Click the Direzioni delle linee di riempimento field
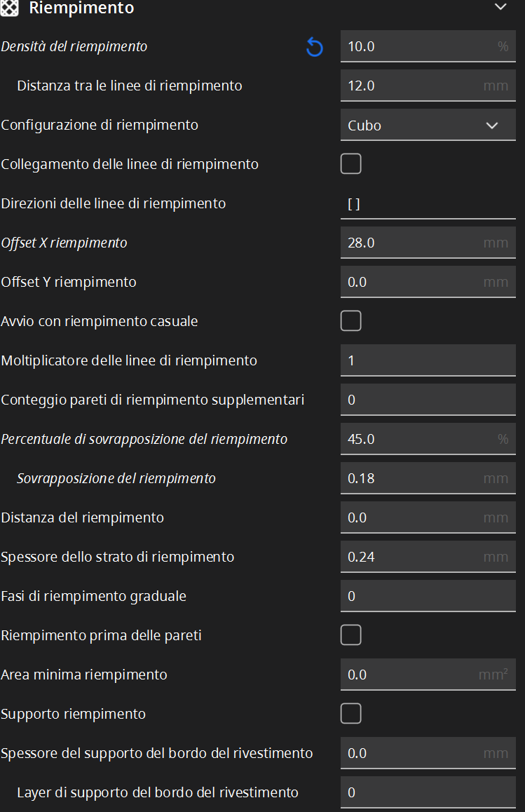The image size is (525, 812). point(428,203)
